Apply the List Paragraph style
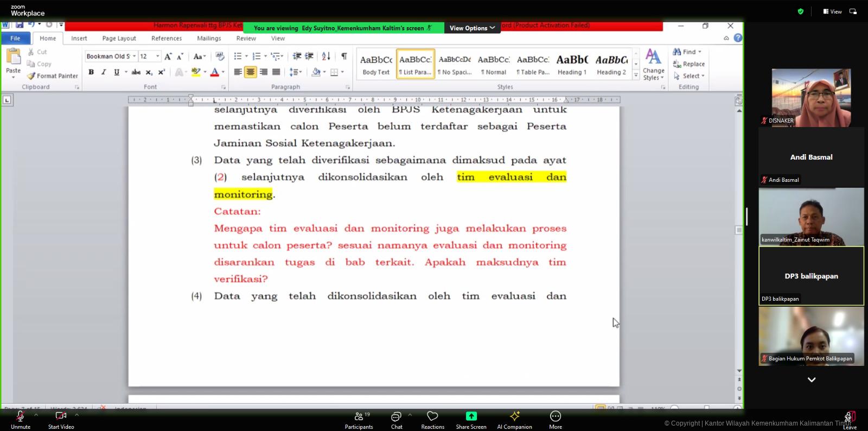 pos(416,65)
